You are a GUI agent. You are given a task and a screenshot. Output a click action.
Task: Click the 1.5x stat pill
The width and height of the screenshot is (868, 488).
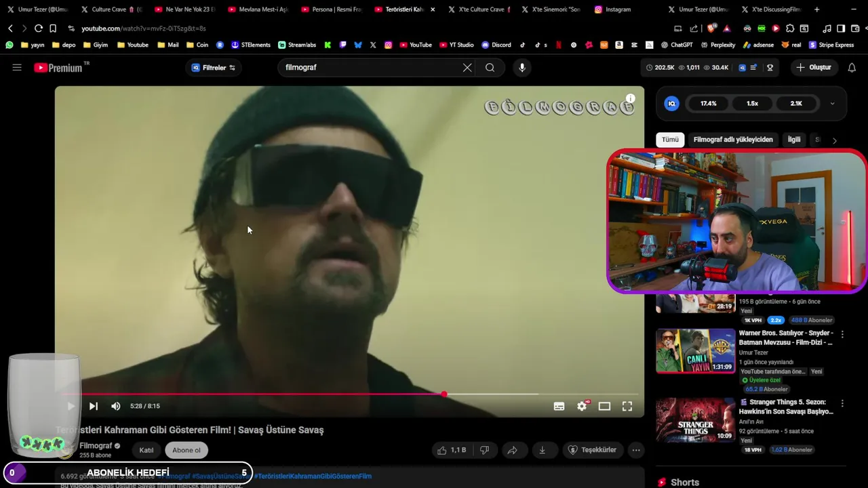(752, 104)
